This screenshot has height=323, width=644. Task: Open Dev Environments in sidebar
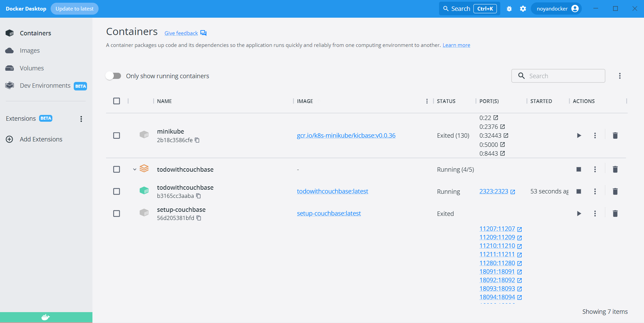[x=45, y=86]
